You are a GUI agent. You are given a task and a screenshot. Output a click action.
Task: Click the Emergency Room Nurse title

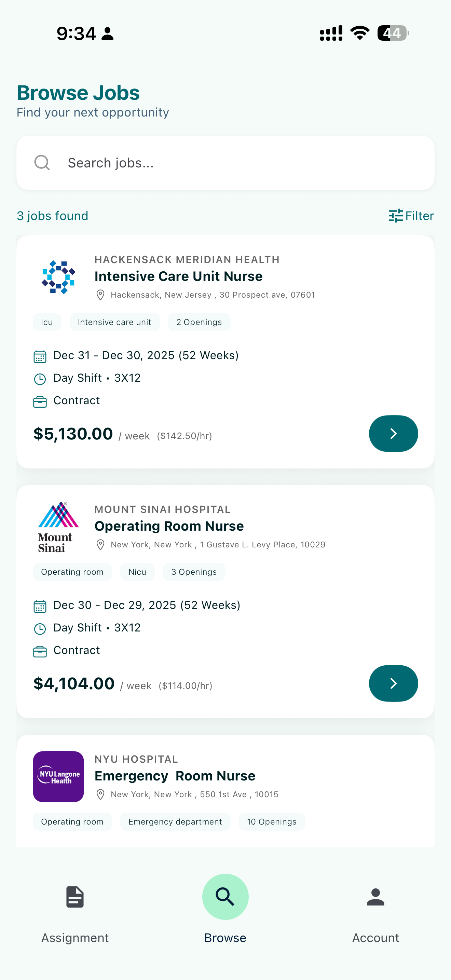175,776
